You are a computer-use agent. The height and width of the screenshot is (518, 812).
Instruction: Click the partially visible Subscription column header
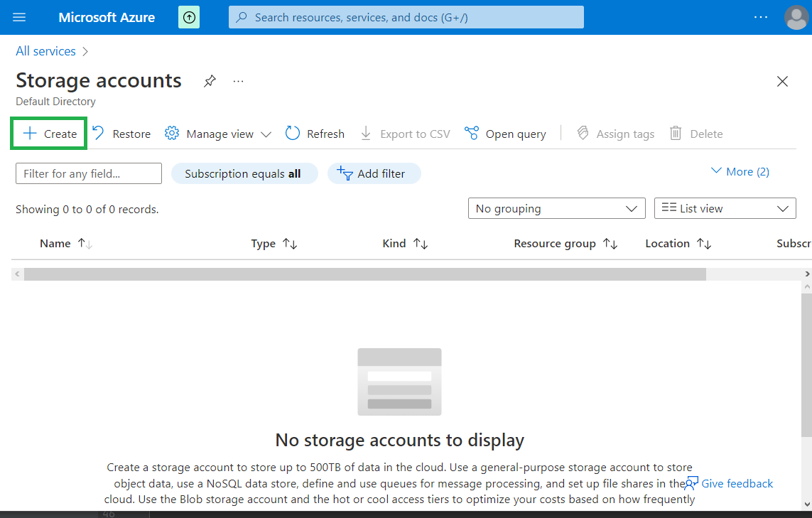[794, 244]
